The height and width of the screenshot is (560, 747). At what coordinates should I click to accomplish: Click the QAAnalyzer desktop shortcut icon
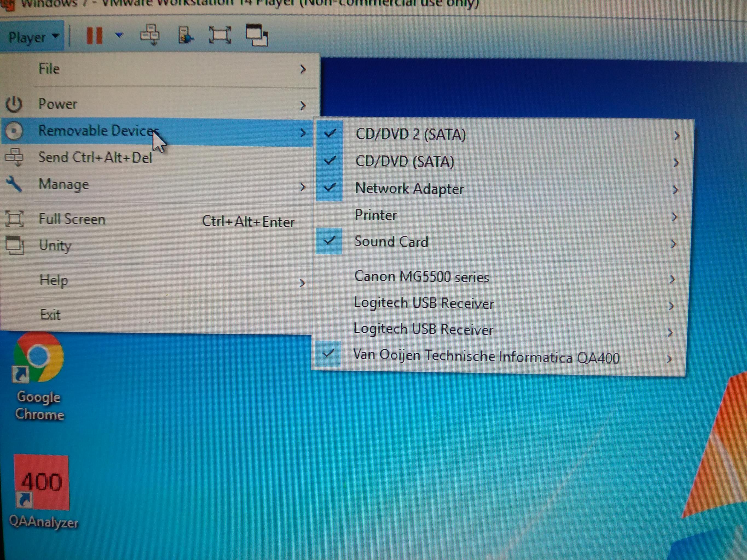(x=42, y=482)
